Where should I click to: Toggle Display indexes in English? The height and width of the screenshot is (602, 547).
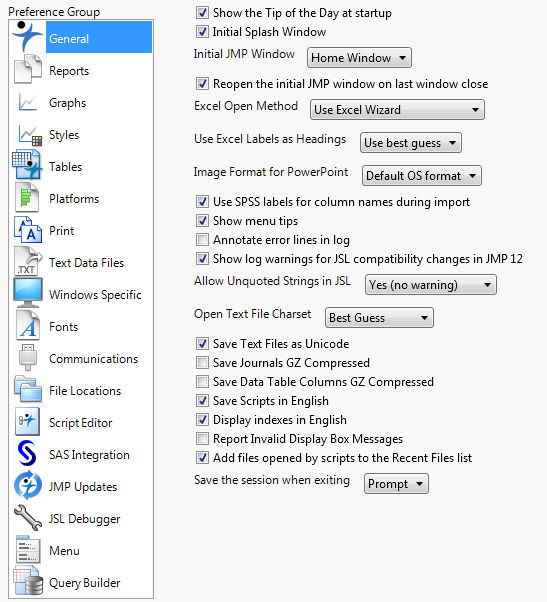pyautogui.click(x=202, y=420)
